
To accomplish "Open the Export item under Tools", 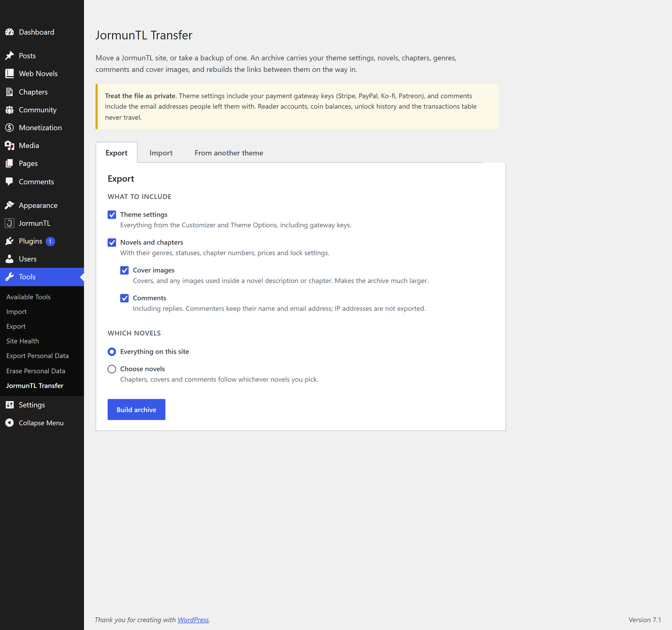I will pos(16,326).
